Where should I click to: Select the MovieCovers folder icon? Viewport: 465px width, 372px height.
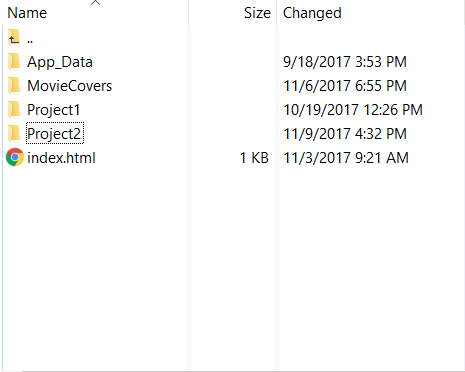point(14,86)
